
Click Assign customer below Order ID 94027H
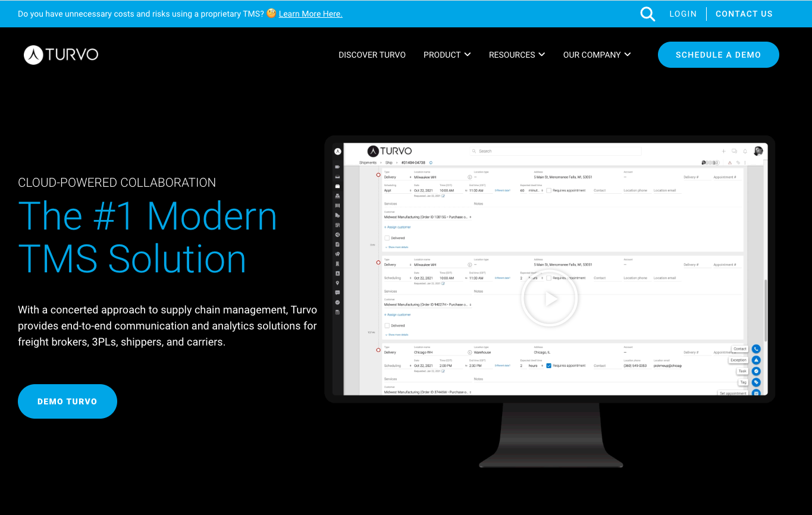(x=397, y=315)
